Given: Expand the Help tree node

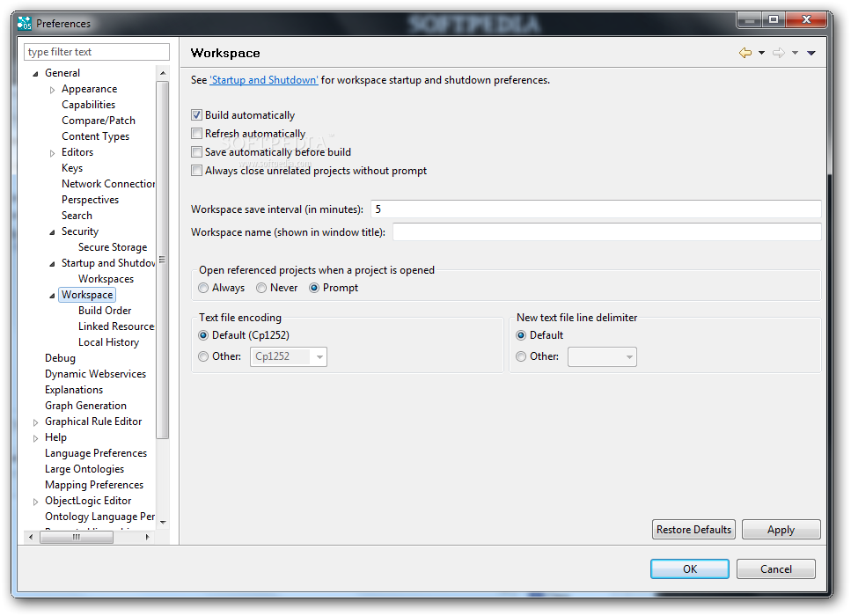Looking at the screenshot, I should tap(35, 438).
